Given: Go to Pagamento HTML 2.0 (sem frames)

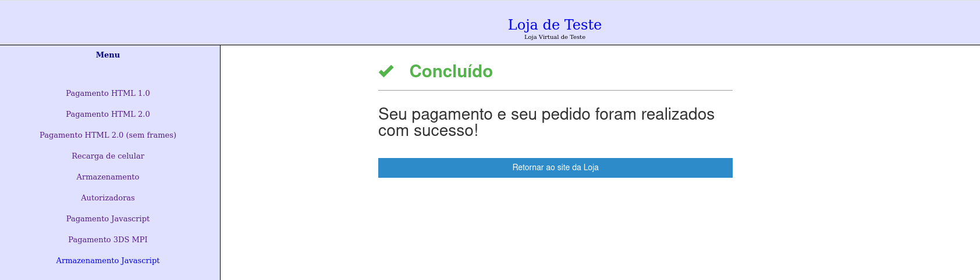Looking at the screenshot, I should click(108, 135).
